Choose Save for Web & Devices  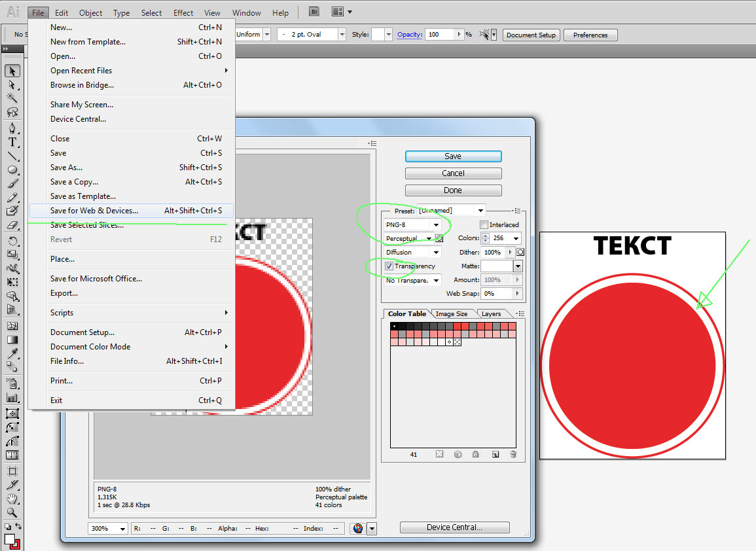[x=94, y=211]
